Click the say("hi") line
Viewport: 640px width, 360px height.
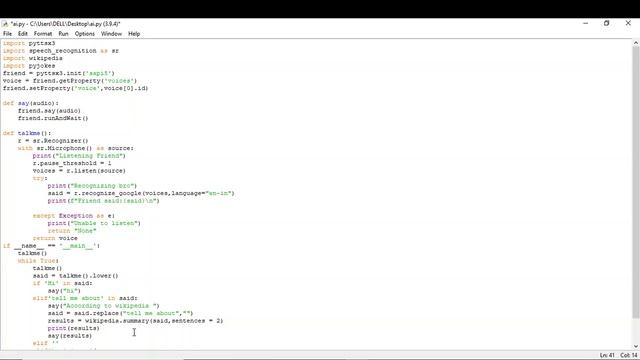pos(64,291)
